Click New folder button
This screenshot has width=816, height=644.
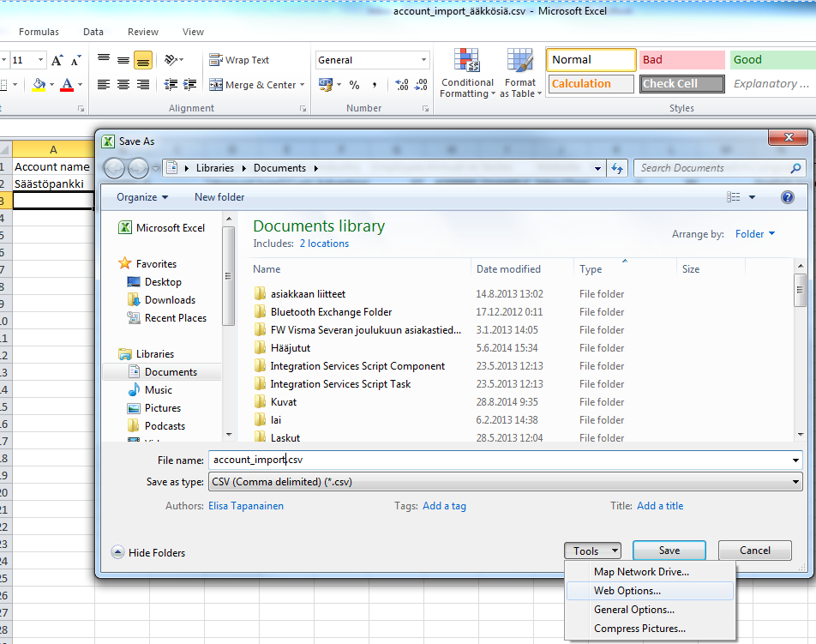pos(219,197)
